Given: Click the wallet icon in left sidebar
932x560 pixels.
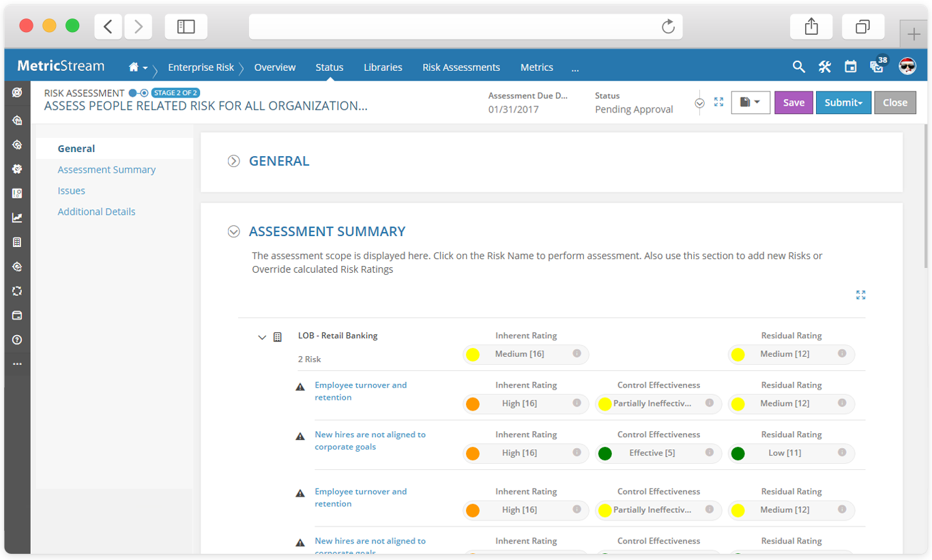Looking at the screenshot, I should pyautogui.click(x=17, y=314).
